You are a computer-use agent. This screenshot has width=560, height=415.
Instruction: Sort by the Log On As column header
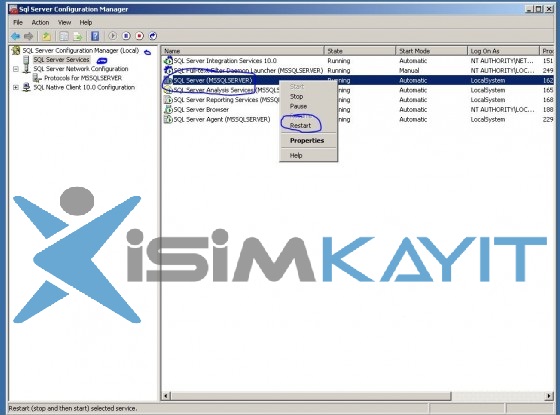[x=503, y=51]
